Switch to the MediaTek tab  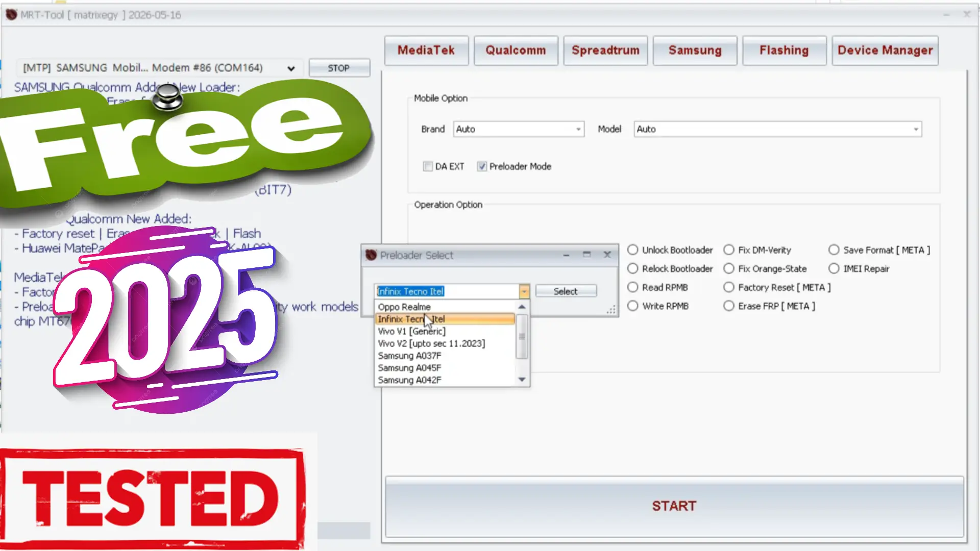click(x=426, y=50)
